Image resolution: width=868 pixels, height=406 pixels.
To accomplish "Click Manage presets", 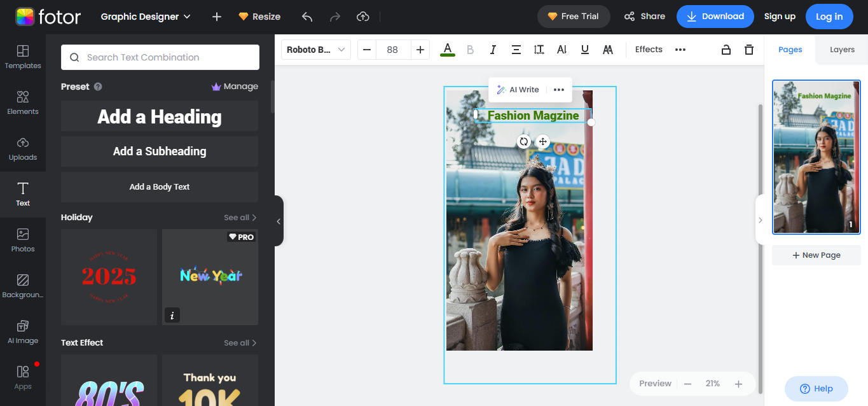I will (x=235, y=87).
